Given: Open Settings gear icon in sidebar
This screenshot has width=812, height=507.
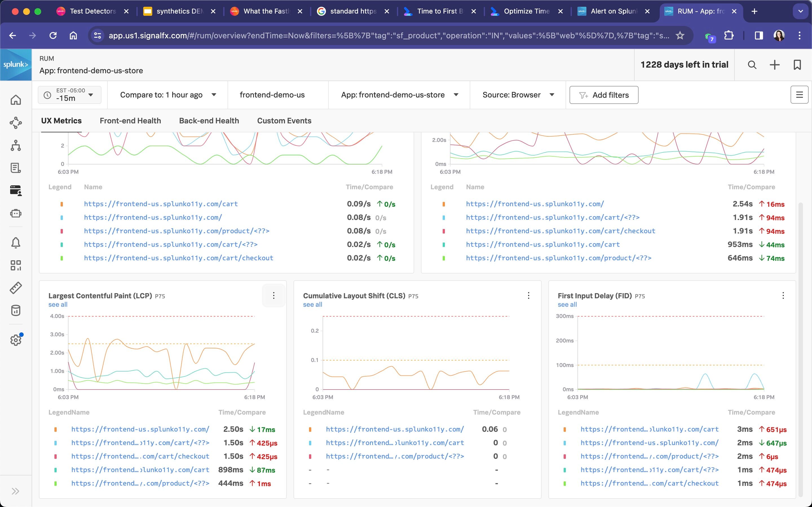Looking at the screenshot, I should tap(16, 340).
